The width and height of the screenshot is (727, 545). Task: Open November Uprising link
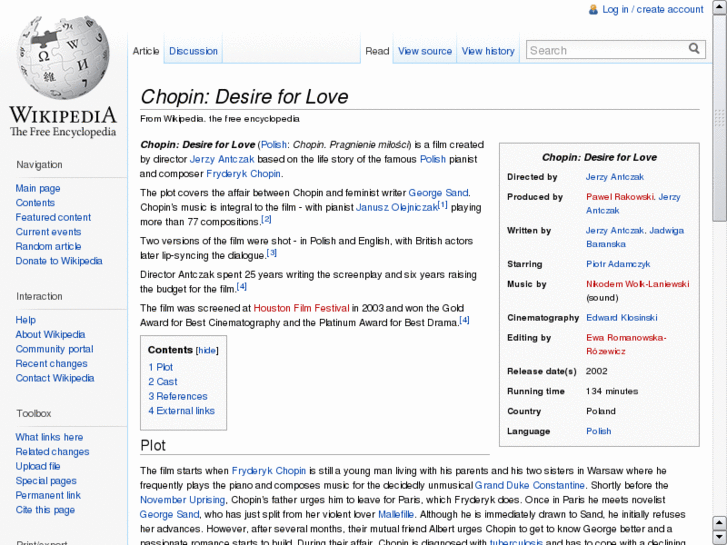click(x=183, y=500)
